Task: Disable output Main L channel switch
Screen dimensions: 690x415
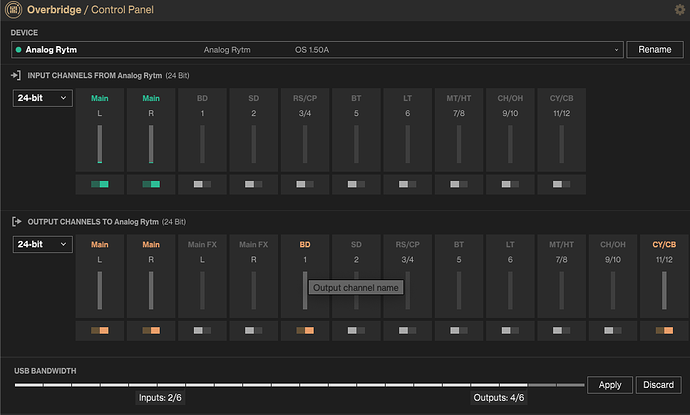Action: tap(100, 331)
